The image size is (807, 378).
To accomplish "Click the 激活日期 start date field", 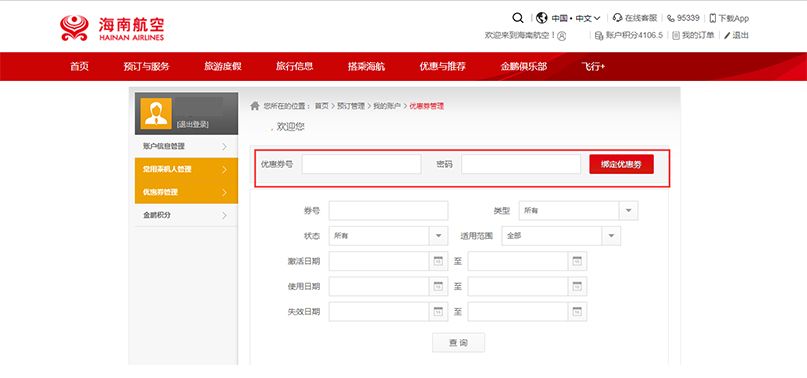I will [x=380, y=261].
